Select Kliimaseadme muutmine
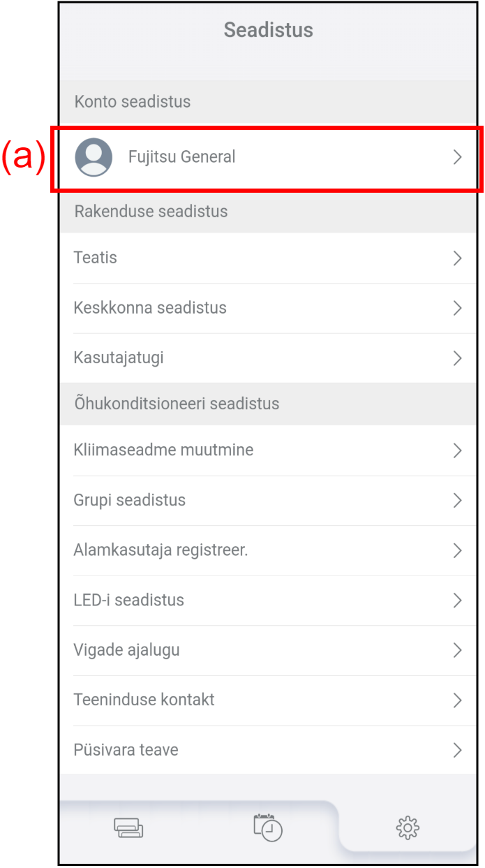This screenshot has height=868, width=485. tap(268, 450)
